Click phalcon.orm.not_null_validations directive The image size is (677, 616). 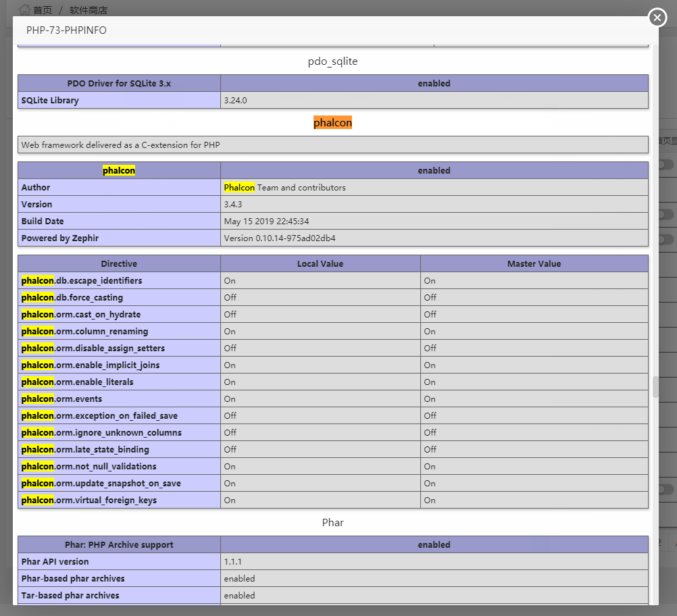pos(89,466)
